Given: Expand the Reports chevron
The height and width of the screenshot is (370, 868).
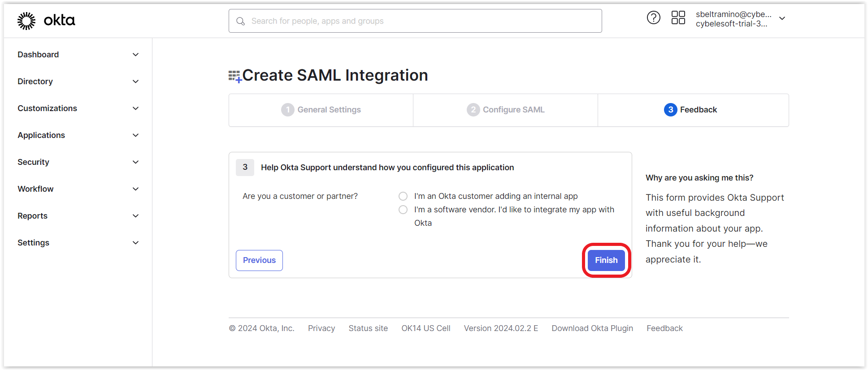Looking at the screenshot, I should (135, 216).
